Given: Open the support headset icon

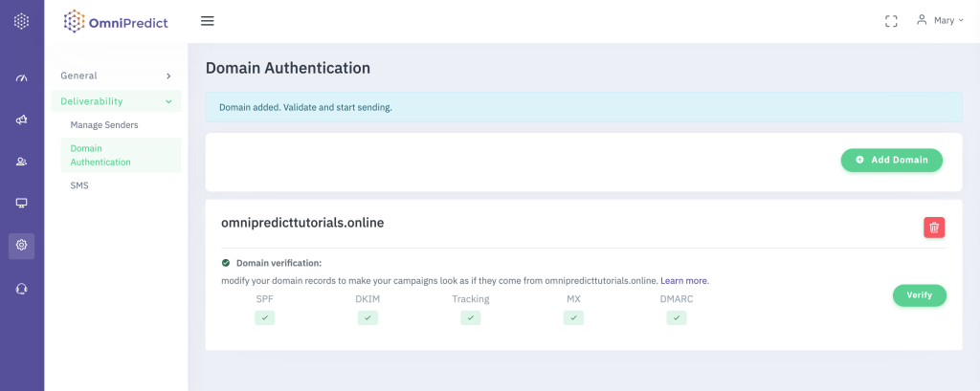Looking at the screenshot, I should point(21,288).
